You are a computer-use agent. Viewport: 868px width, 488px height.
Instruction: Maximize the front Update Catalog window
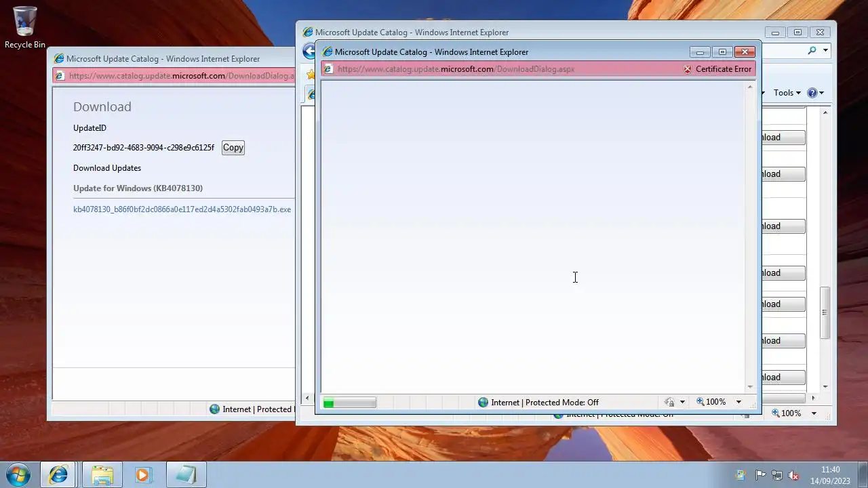(722, 52)
